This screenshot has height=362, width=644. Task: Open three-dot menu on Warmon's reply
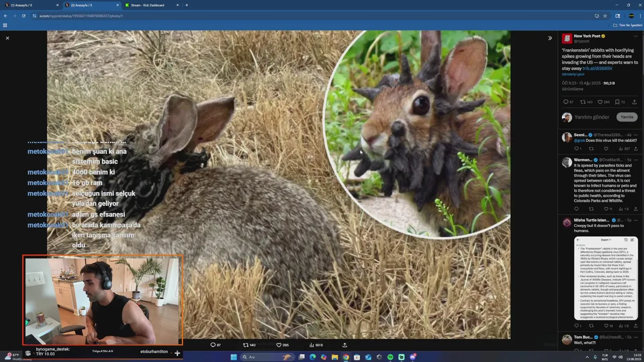pos(636,160)
